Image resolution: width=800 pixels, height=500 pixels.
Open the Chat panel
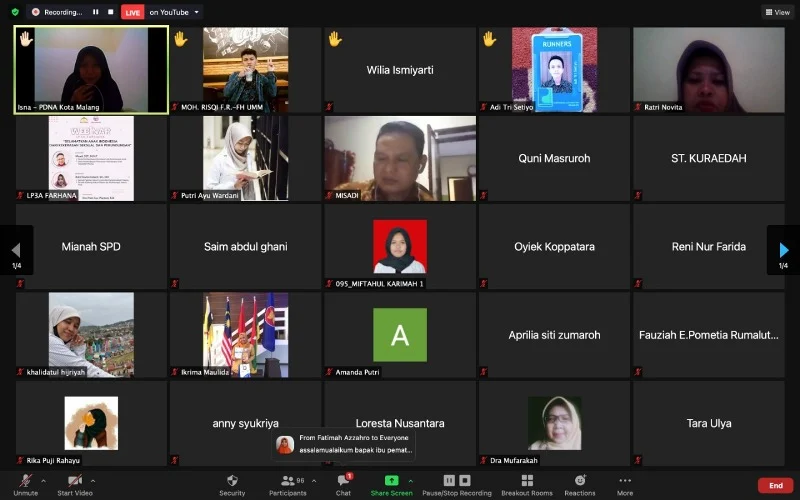click(x=343, y=485)
